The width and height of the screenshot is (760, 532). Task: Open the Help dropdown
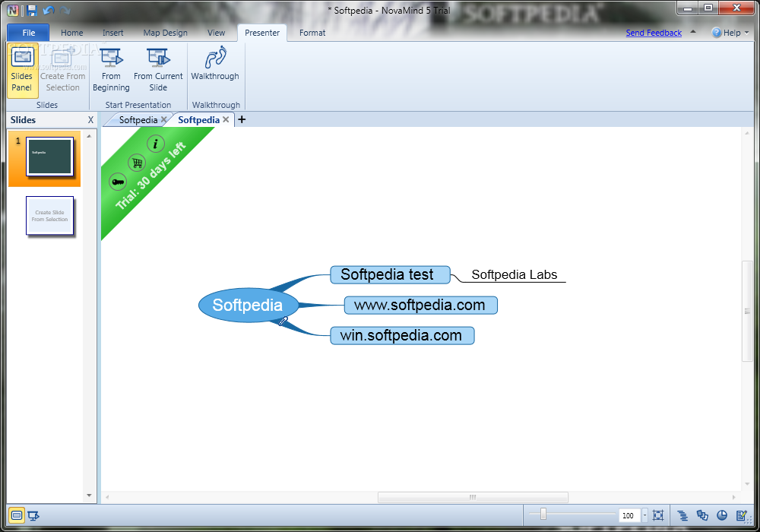730,33
